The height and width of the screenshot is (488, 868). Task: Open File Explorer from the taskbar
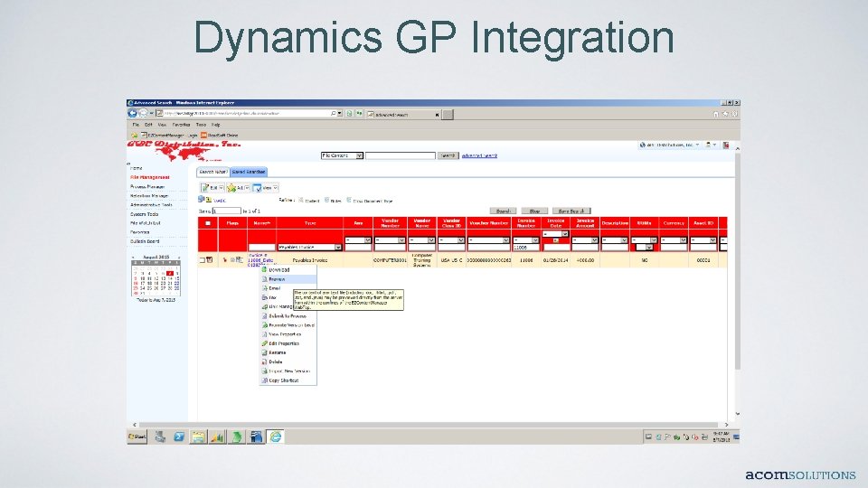[198, 437]
